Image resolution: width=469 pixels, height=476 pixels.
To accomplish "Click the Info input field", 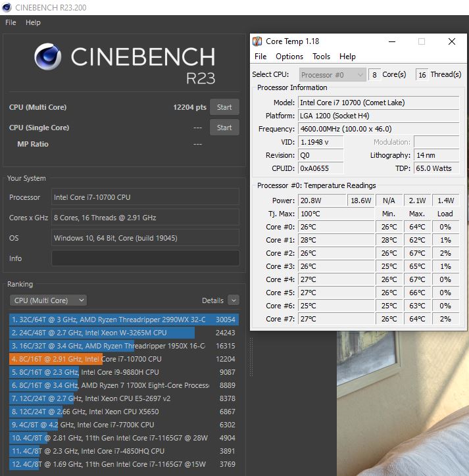I will coord(145,258).
